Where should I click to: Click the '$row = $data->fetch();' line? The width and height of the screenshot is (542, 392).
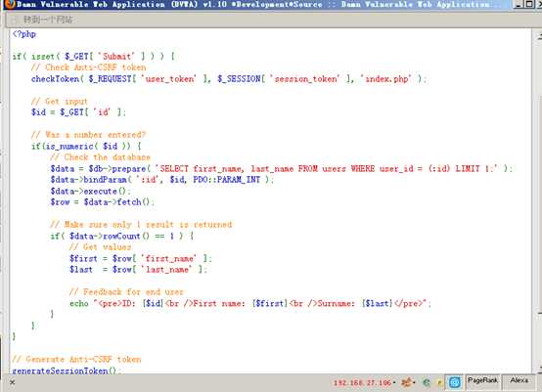103,201
